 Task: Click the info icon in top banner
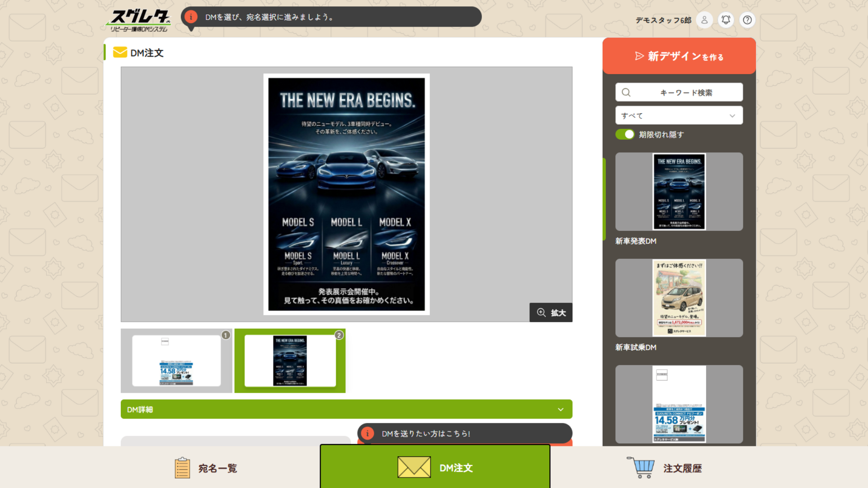point(191,17)
